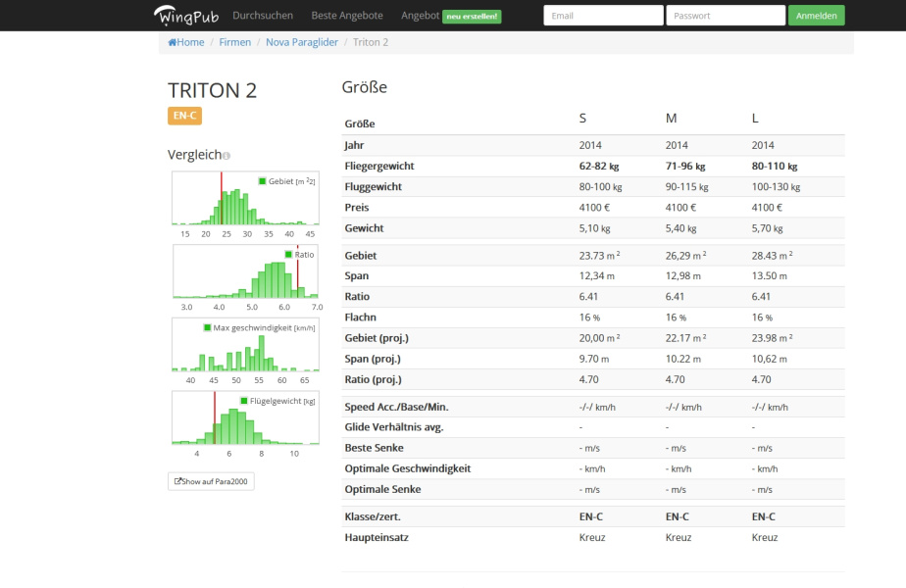Click the Haupteinsatz row label

377,537
